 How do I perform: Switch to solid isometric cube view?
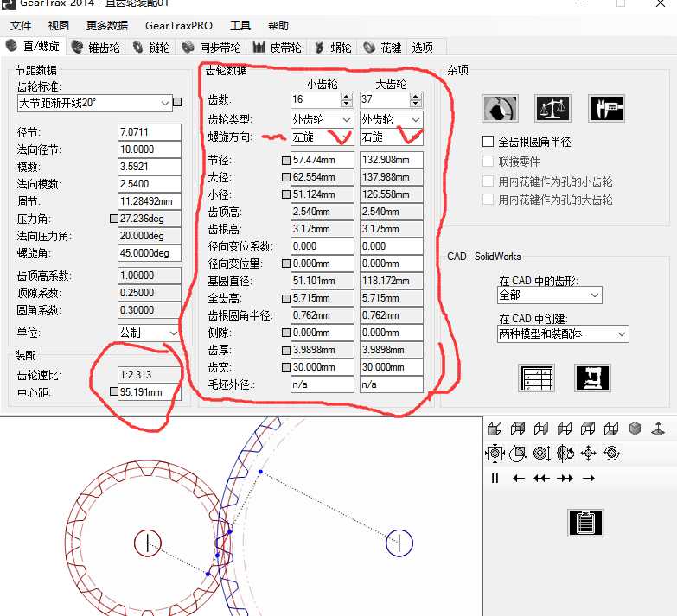point(635,429)
